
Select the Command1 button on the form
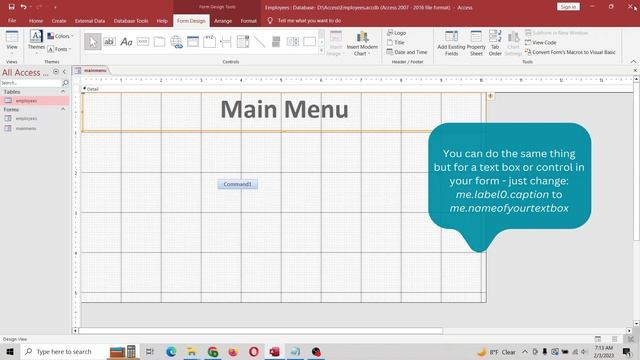pos(238,184)
